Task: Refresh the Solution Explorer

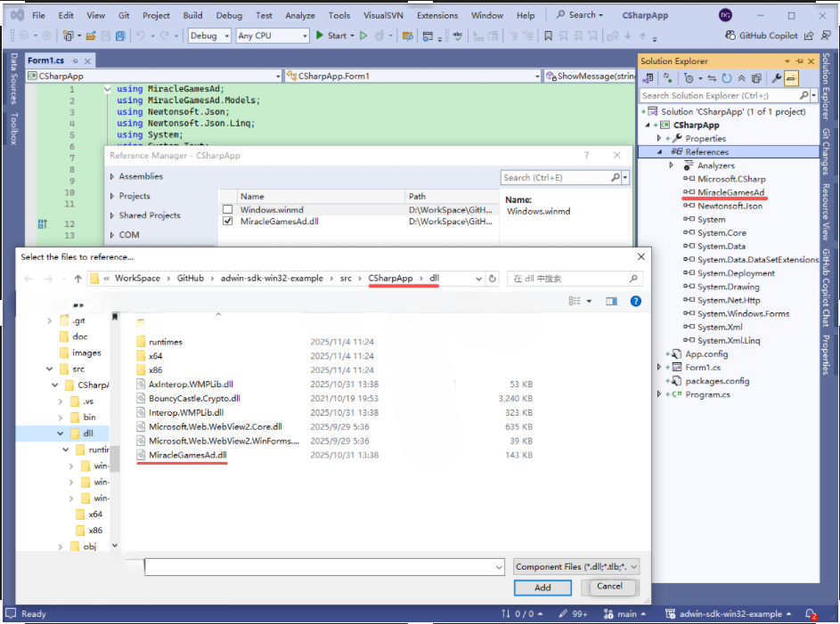Action: point(727,78)
